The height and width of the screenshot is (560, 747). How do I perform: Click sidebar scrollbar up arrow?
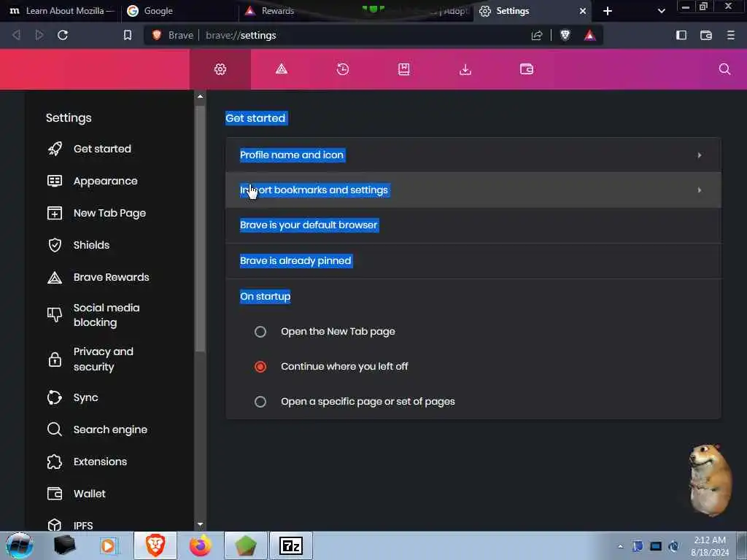(x=200, y=96)
